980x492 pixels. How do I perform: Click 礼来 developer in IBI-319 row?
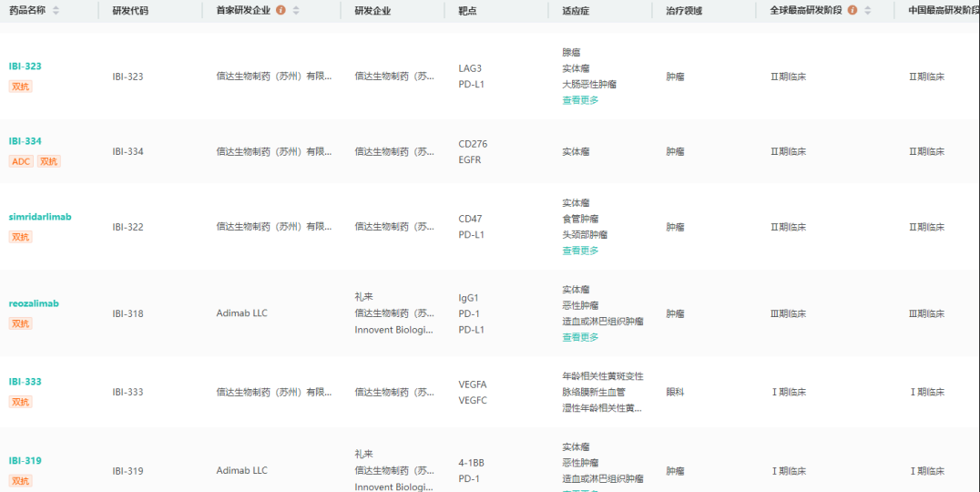[x=363, y=455]
